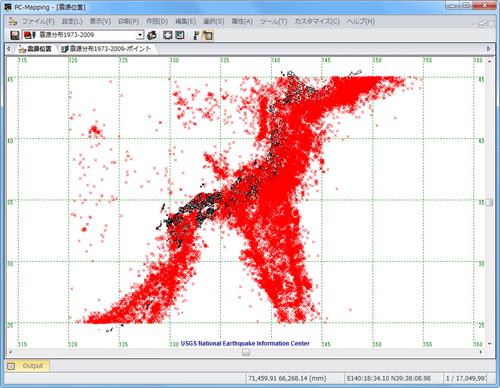The image size is (500, 388).
Task: Click the Output panel button
Action: pyautogui.click(x=28, y=366)
